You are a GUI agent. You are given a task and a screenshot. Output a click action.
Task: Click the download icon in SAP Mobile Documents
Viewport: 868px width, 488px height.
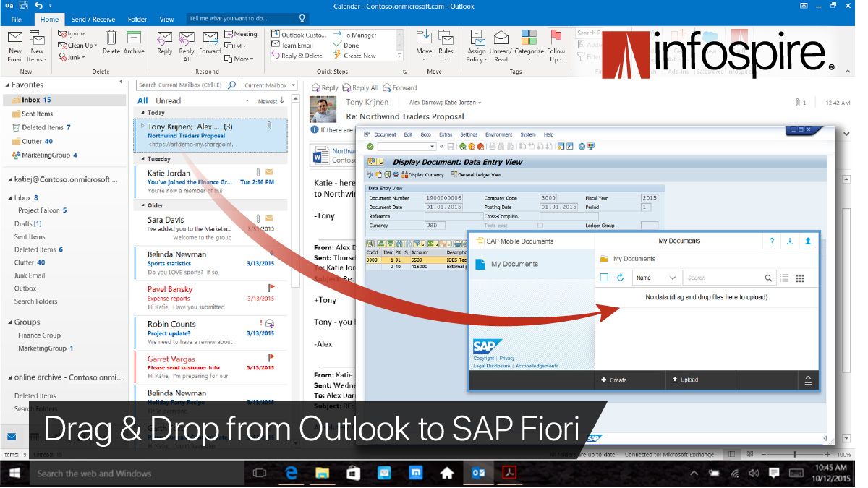pyautogui.click(x=790, y=241)
